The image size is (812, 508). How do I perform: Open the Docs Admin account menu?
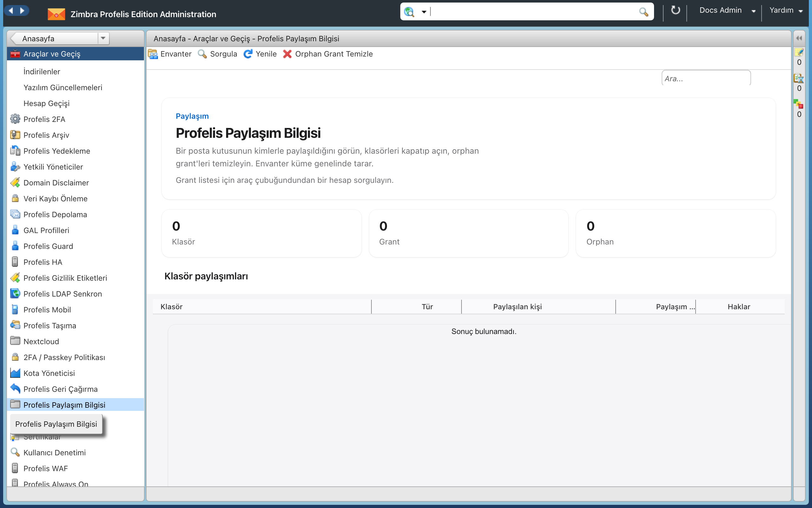pyautogui.click(x=727, y=10)
